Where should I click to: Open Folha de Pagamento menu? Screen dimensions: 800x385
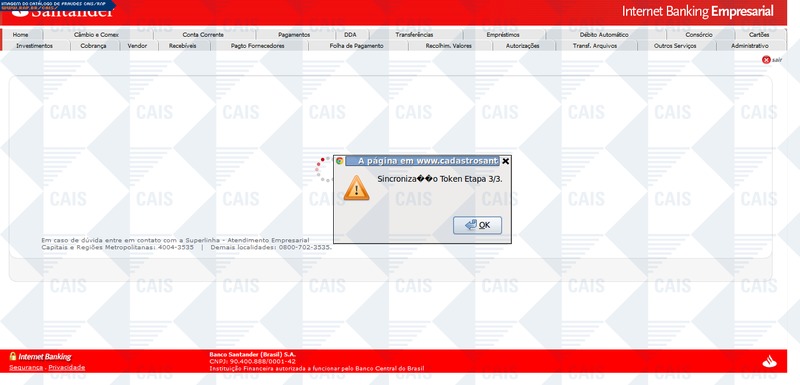356,45
